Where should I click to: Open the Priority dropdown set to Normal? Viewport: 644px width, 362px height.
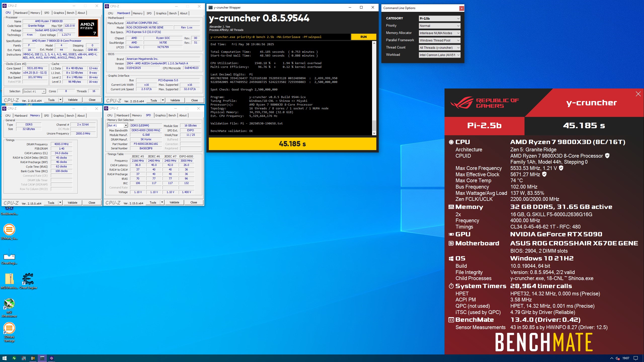pyautogui.click(x=439, y=26)
